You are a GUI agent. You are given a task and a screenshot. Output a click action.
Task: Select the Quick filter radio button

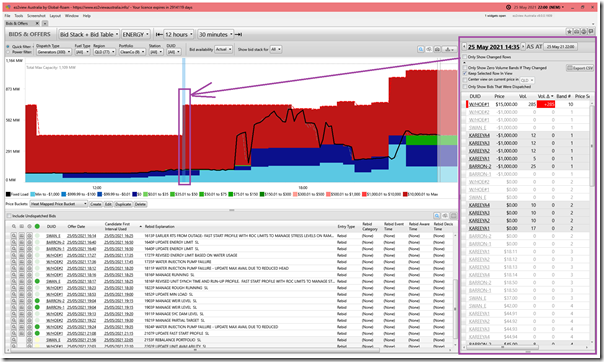coord(8,47)
